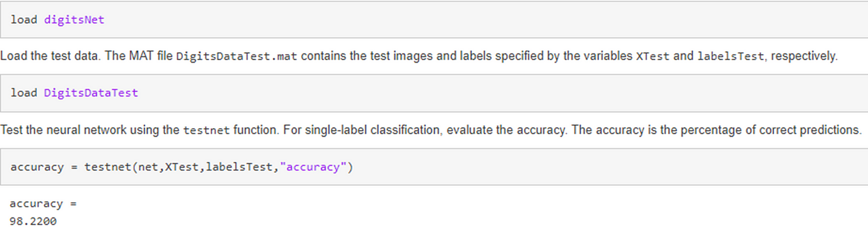The image size is (868, 238).
Task: Click the XTest variable in the description text
Action: coord(653,56)
